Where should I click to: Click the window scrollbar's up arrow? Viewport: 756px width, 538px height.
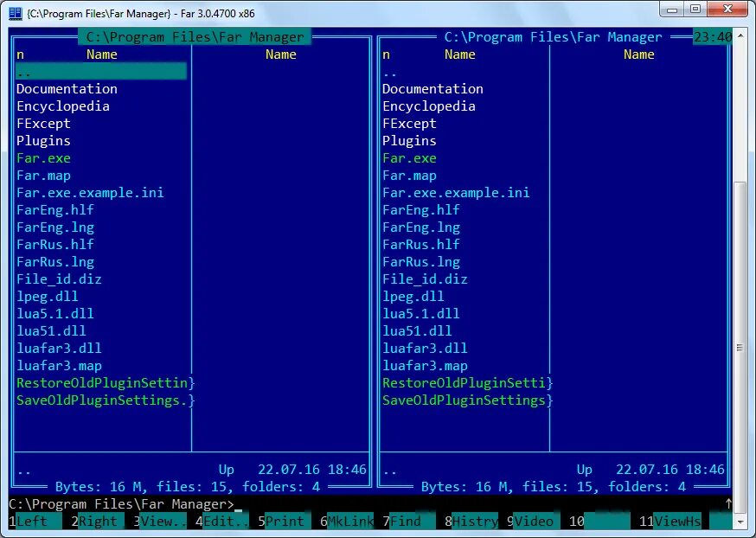(x=741, y=35)
